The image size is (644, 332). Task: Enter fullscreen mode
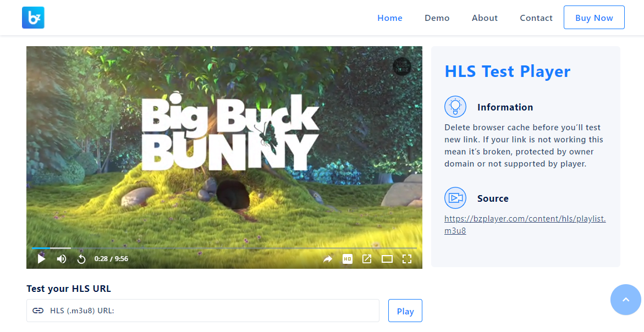[x=406, y=259]
